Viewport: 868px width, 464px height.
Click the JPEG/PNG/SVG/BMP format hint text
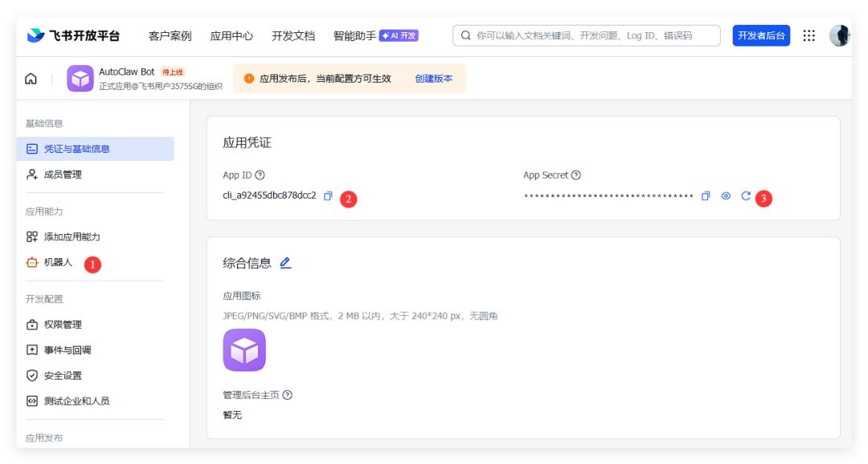coord(360,316)
